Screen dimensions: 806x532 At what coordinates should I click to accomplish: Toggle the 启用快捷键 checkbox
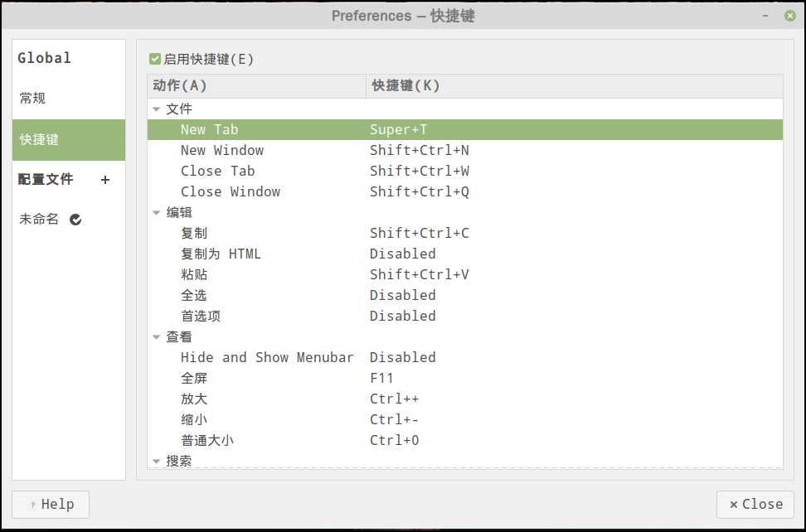point(155,59)
